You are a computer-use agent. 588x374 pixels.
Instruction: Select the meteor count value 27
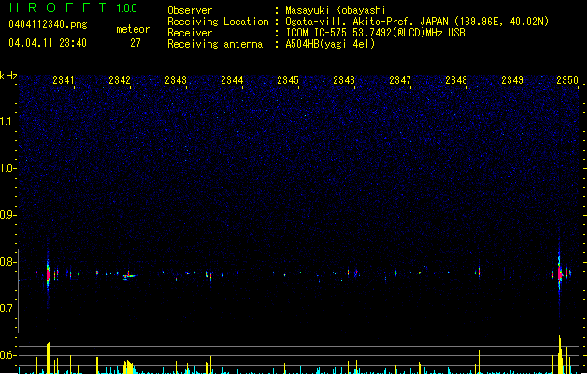[x=136, y=43]
